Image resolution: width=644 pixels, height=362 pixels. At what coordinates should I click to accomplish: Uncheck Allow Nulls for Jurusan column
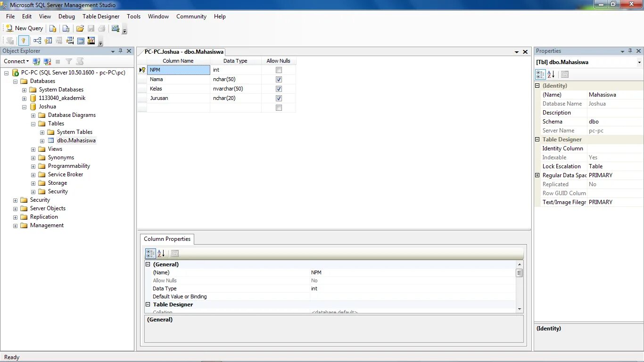279,98
